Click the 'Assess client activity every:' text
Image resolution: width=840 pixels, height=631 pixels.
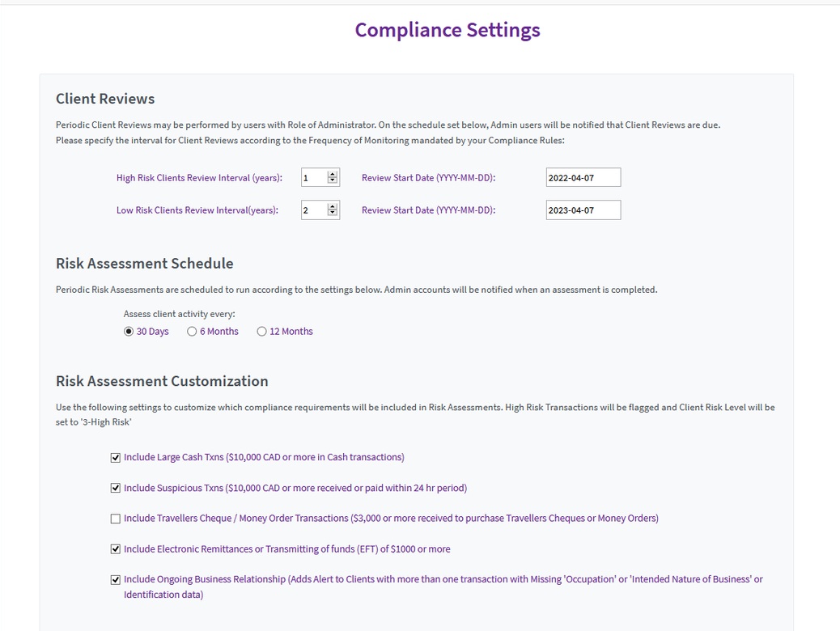(x=180, y=314)
